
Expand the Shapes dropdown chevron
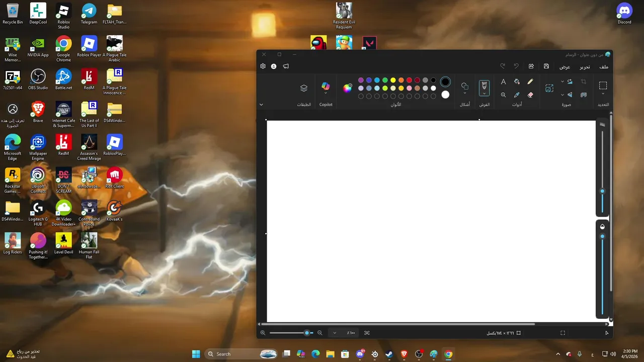pos(464,94)
